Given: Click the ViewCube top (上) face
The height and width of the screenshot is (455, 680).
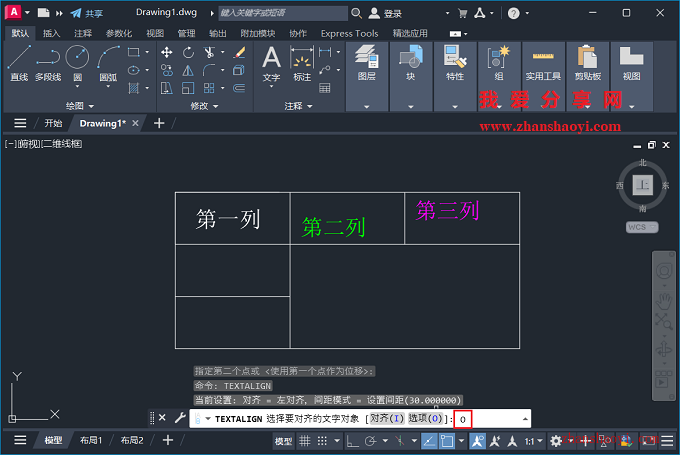Looking at the screenshot, I should 643,185.
